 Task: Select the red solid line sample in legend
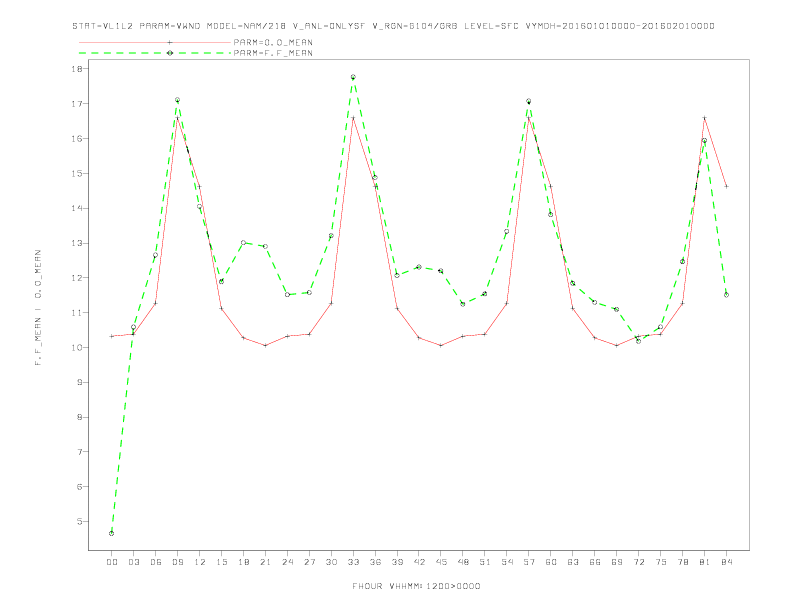[x=155, y=42]
